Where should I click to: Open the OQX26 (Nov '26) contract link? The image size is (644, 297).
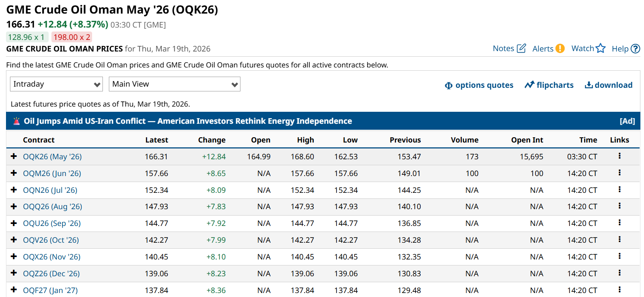(51, 257)
